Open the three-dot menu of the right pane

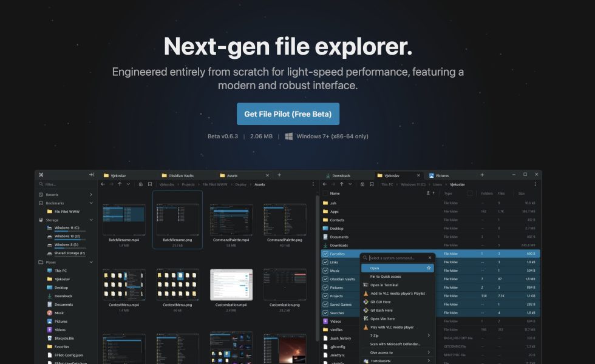pos(536,184)
